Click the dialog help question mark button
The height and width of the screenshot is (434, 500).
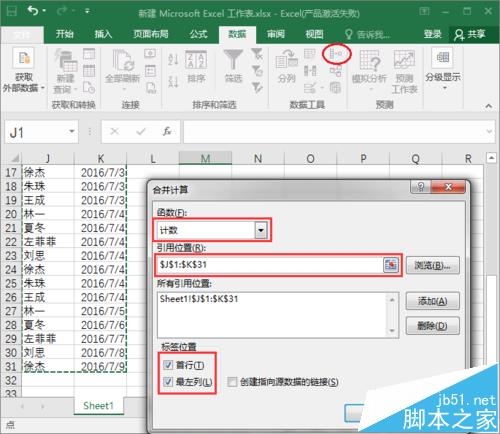click(x=421, y=187)
